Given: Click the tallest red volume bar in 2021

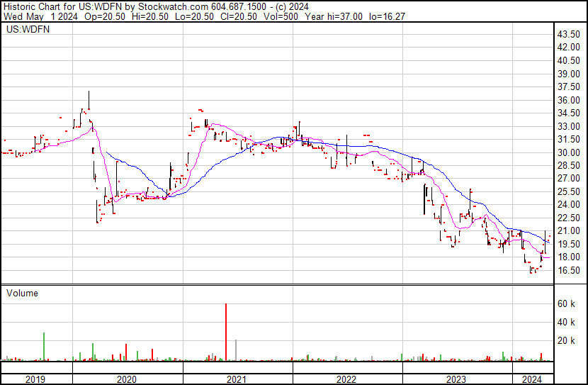Looking at the screenshot, I should (x=226, y=332).
